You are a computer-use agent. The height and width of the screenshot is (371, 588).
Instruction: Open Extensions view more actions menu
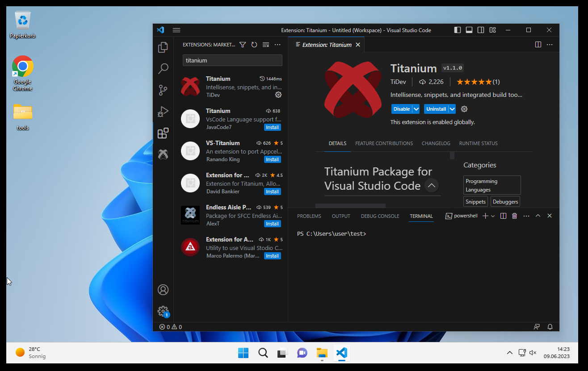coord(277,45)
